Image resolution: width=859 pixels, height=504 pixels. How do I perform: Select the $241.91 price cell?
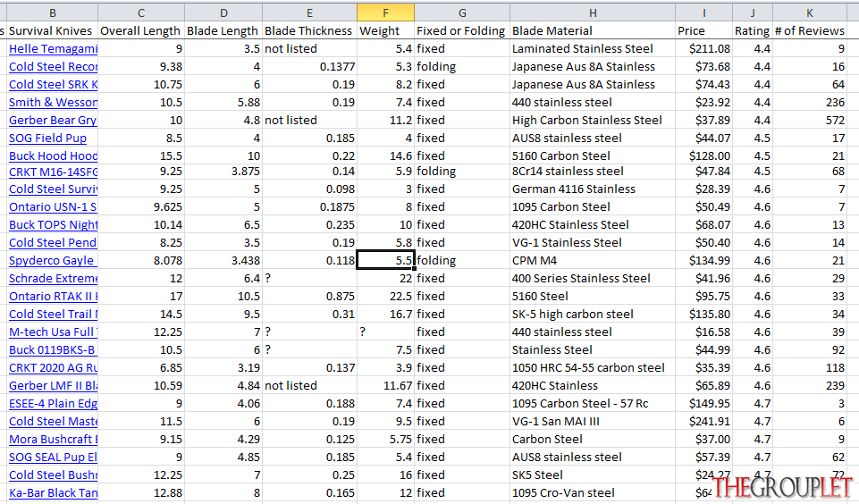pos(704,422)
